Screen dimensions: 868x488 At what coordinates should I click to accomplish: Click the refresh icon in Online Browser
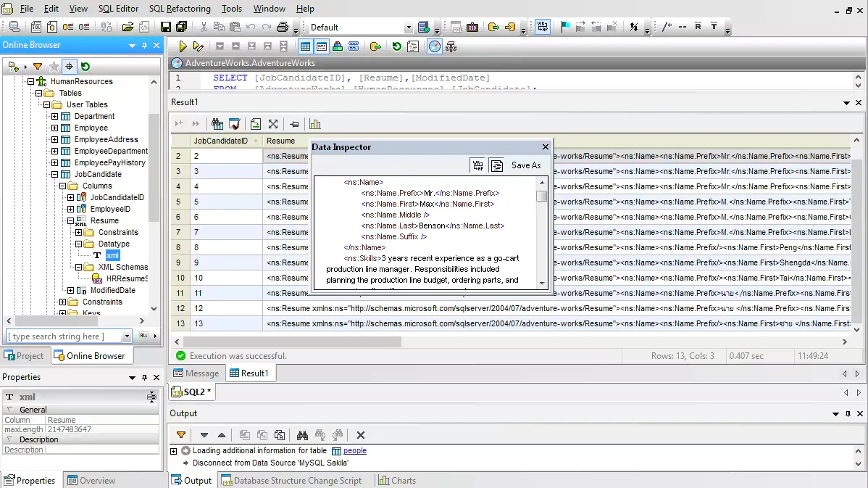pos(85,67)
